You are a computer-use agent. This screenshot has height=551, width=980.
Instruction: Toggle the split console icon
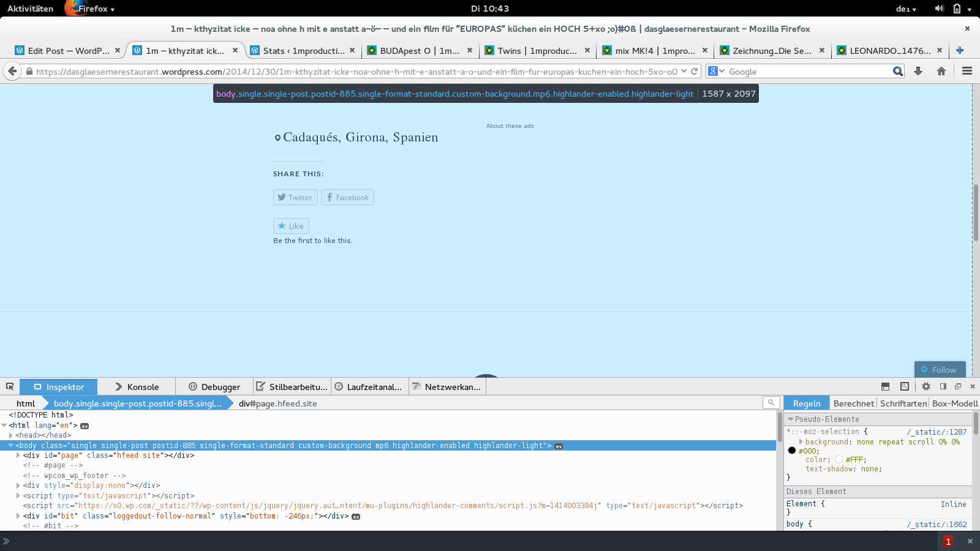[x=885, y=386]
